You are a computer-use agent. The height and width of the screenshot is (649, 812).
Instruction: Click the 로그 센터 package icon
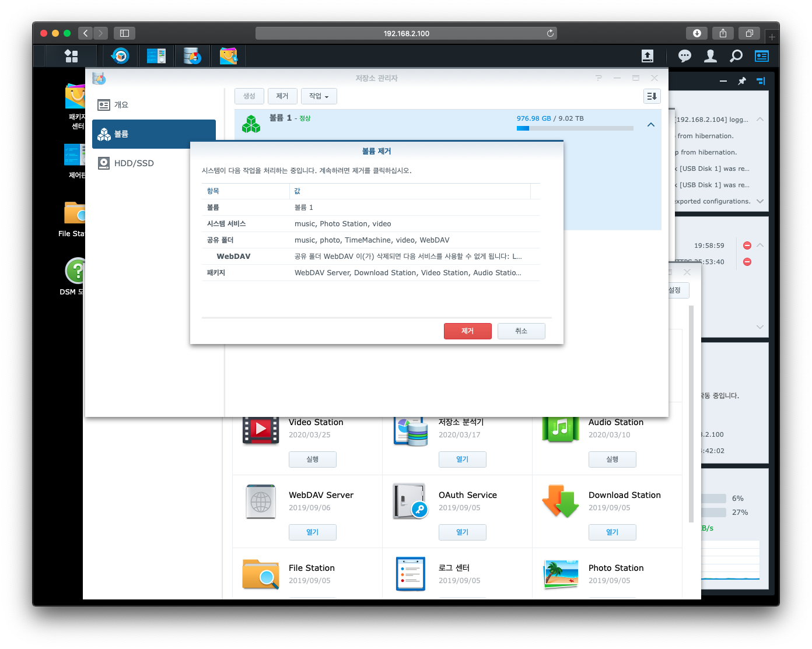[x=411, y=574]
